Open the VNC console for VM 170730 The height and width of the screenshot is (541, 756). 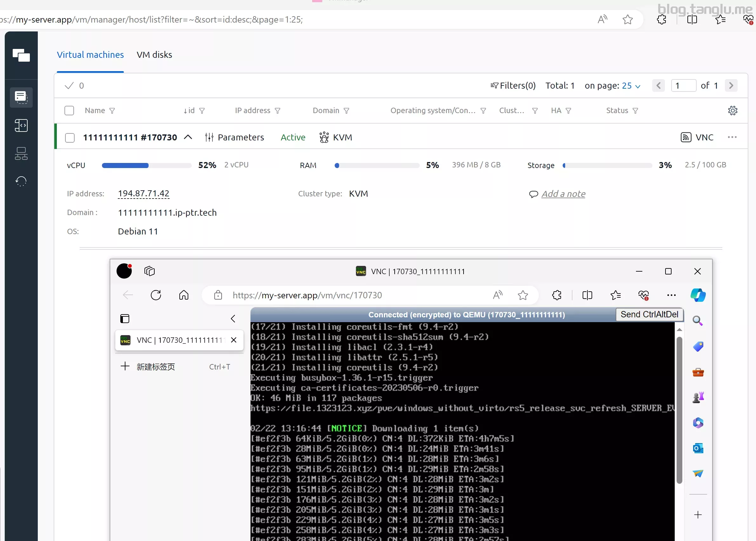tap(697, 137)
